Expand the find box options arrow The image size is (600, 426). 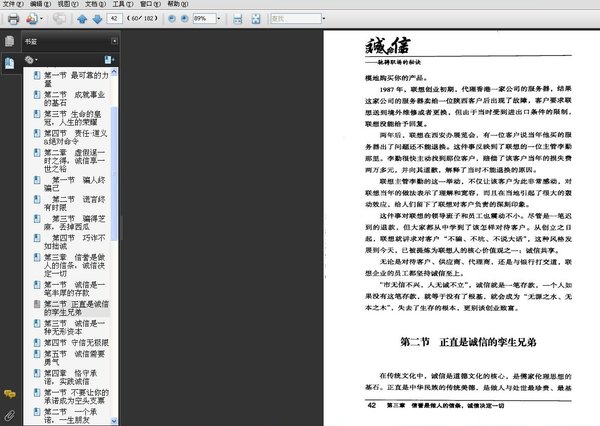pos(324,18)
